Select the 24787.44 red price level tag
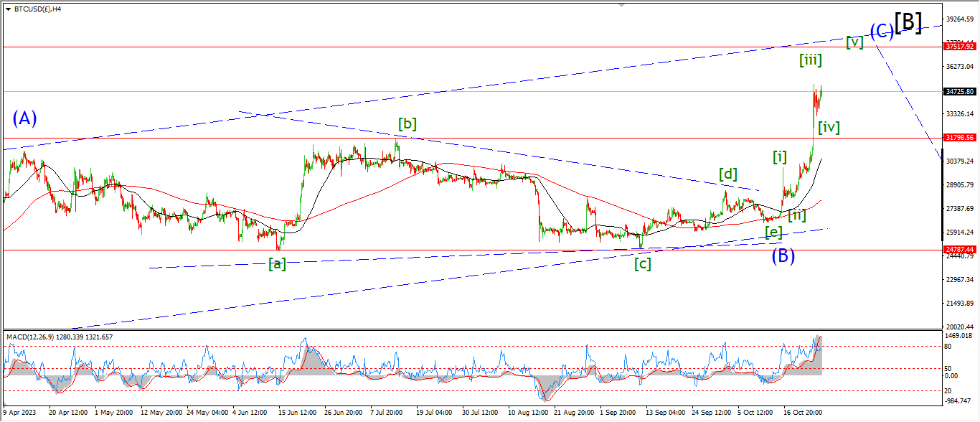This screenshot has width=980, height=422. click(959, 250)
